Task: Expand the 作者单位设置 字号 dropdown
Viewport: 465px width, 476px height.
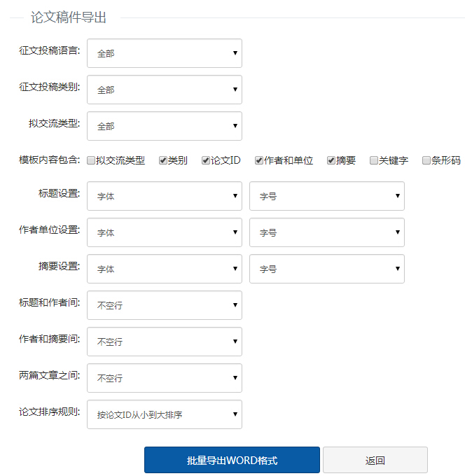Action: click(x=327, y=232)
